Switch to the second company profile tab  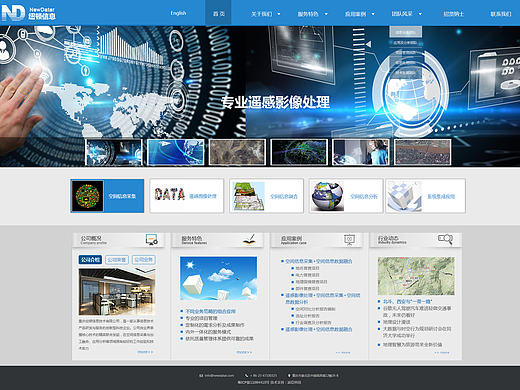117,260
